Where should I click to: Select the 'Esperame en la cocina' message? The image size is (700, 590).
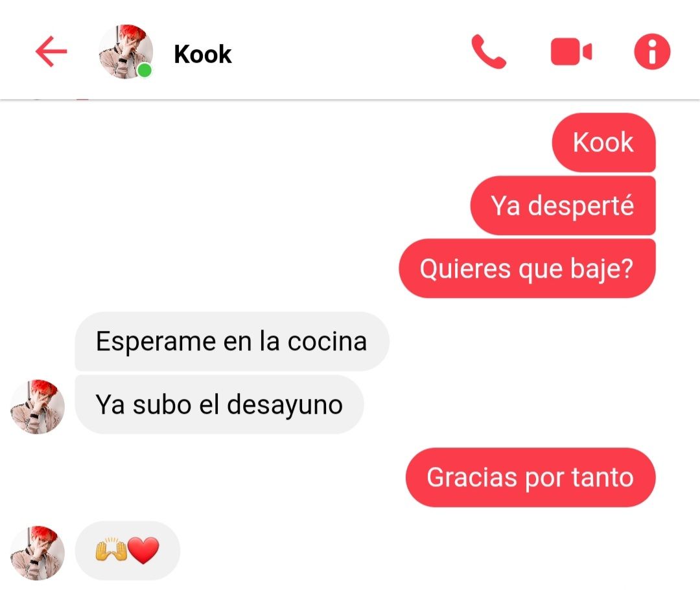(231, 341)
